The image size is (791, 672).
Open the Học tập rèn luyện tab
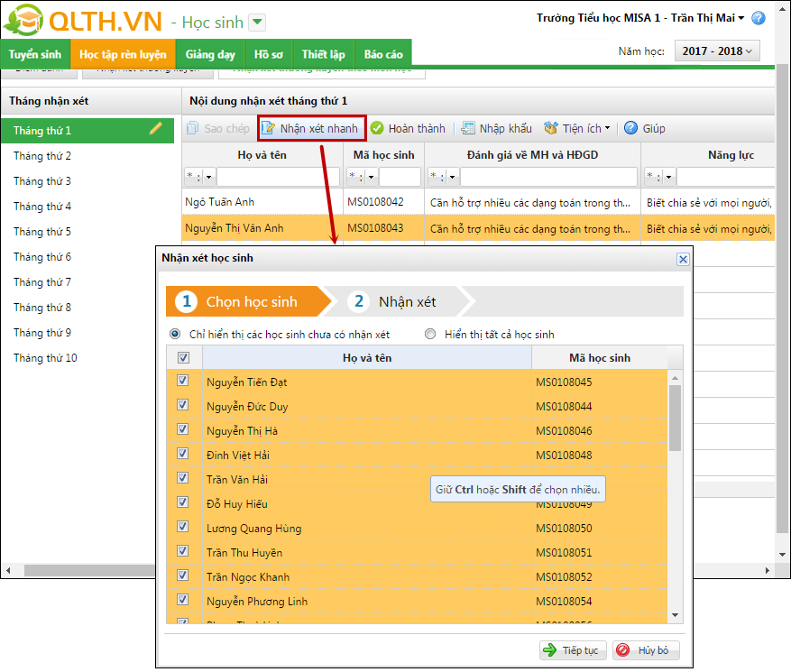click(123, 54)
